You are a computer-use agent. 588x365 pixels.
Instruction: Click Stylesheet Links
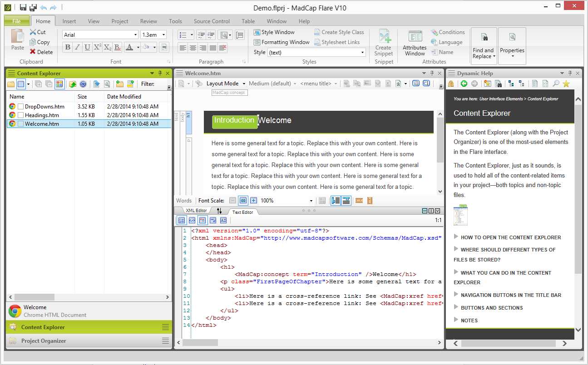[337, 42]
